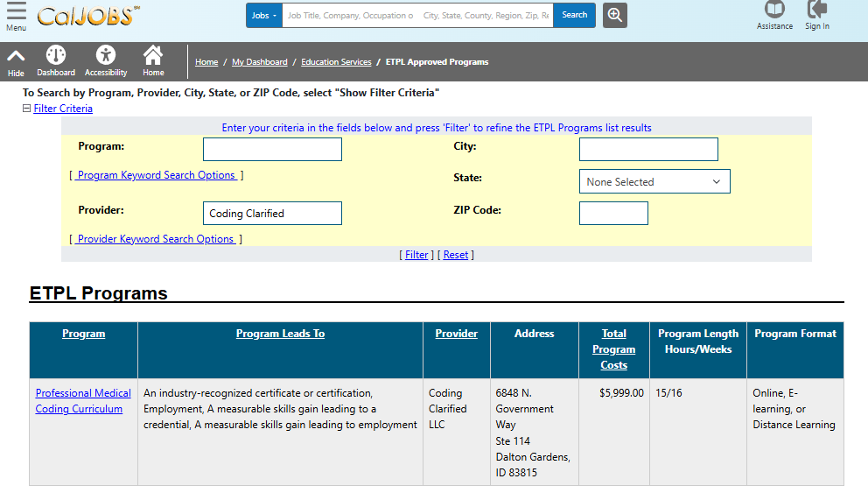Click the Filter link

pos(416,255)
